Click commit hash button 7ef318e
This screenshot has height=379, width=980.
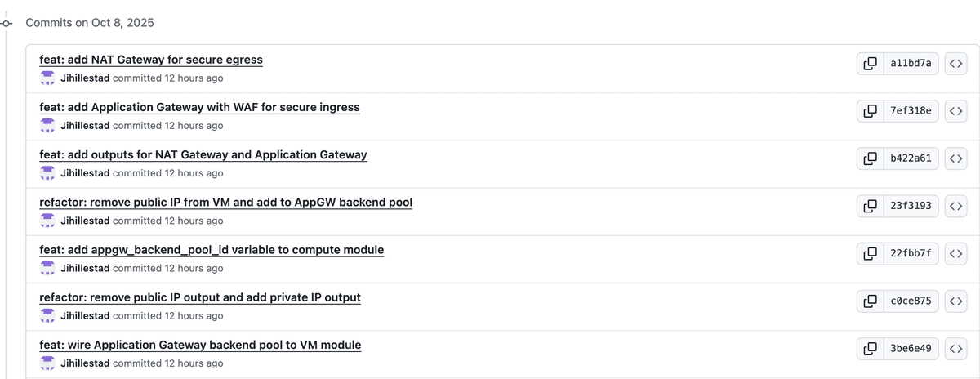click(x=911, y=110)
